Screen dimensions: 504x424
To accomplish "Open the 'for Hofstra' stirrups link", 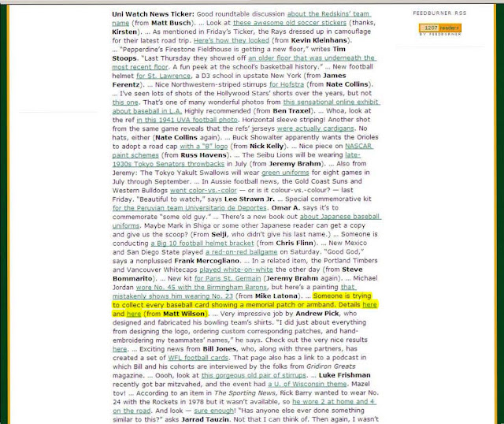I will click(287, 84).
